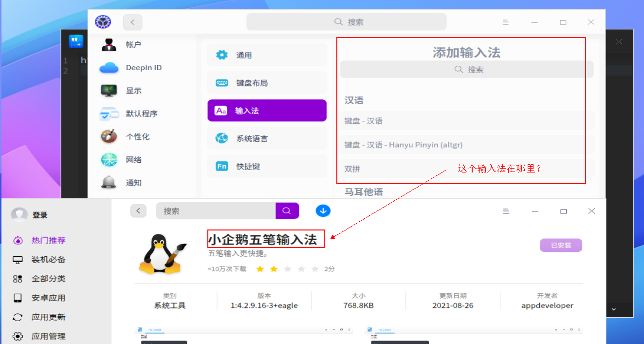Click category value 系统工具

pyautogui.click(x=170, y=306)
